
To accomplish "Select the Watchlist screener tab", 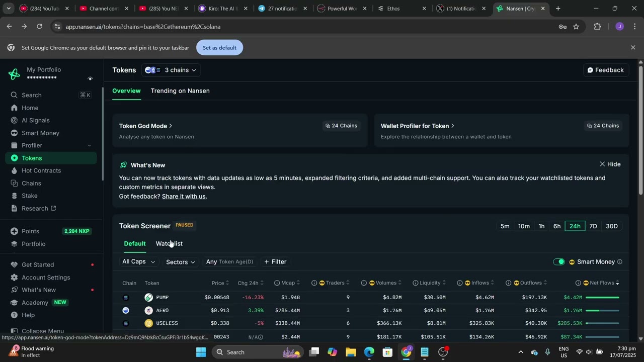I will (x=169, y=244).
